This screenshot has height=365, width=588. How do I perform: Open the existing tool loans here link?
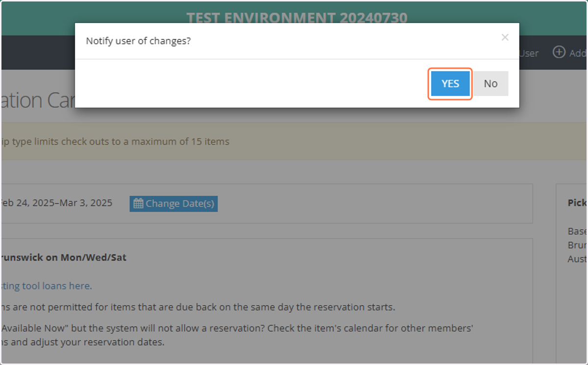point(46,286)
